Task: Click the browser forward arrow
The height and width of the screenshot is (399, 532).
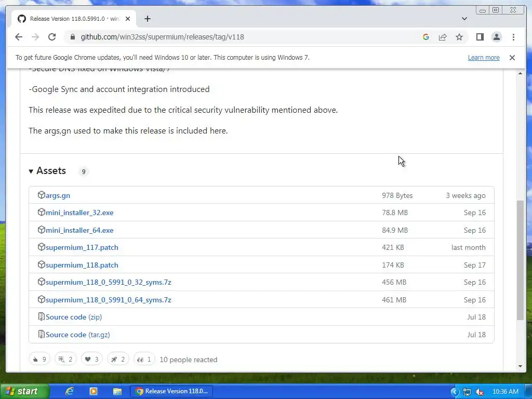Action: [x=35, y=37]
